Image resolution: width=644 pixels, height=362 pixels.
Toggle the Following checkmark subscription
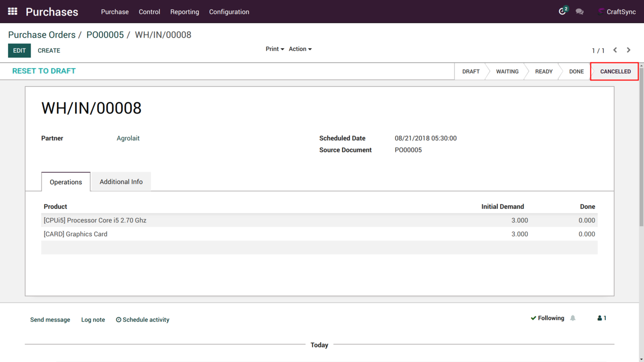pos(547,318)
